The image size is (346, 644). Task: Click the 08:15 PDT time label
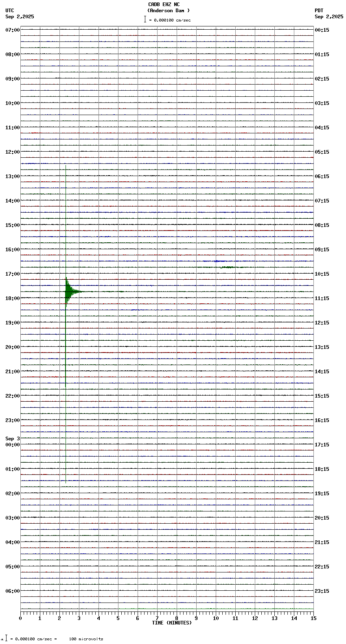(322, 225)
